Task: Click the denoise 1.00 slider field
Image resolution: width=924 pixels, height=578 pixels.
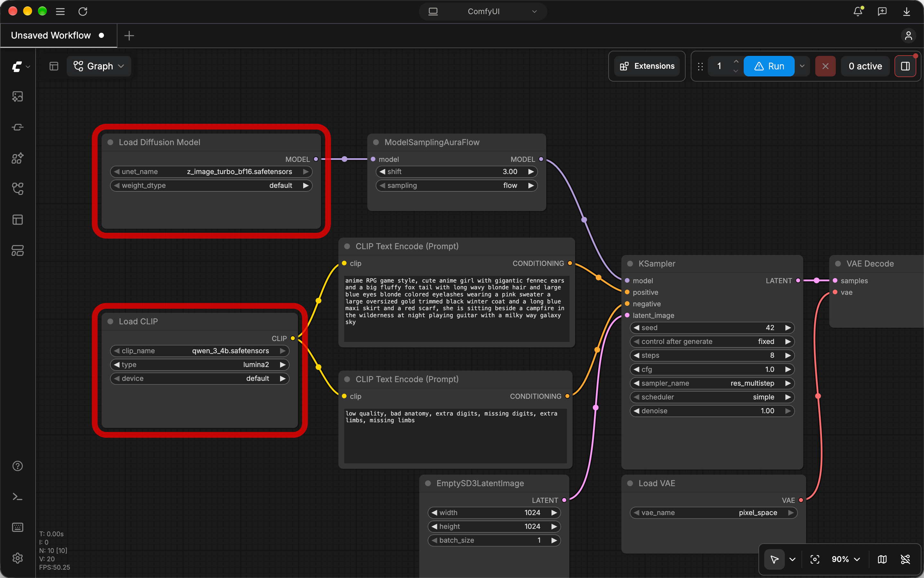Action: [x=712, y=411]
